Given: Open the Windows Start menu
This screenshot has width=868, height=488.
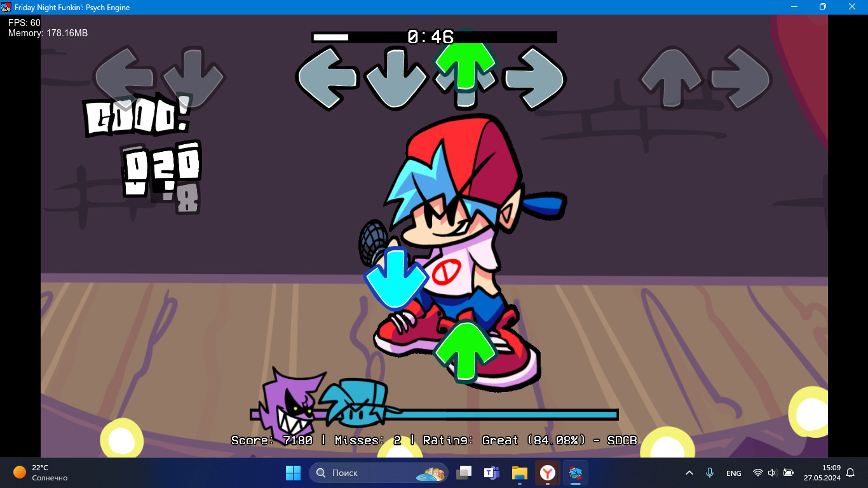Looking at the screenshot, I should tap(293, 473).
